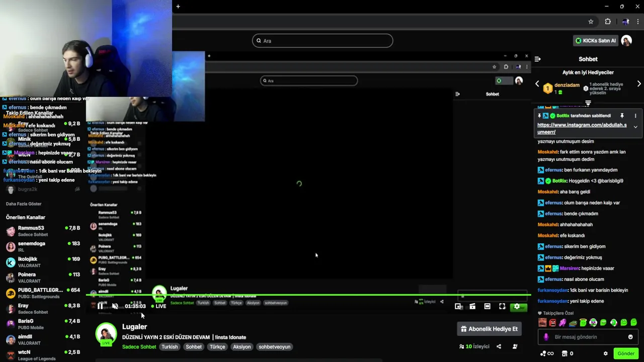Open viewer count 10 İzleyici
The image size is (644, 362).
474,346
